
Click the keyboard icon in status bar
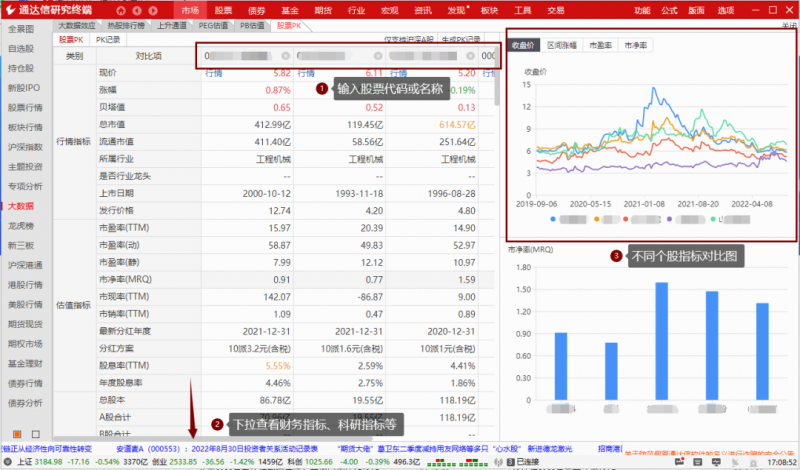[x=698, y=462]
